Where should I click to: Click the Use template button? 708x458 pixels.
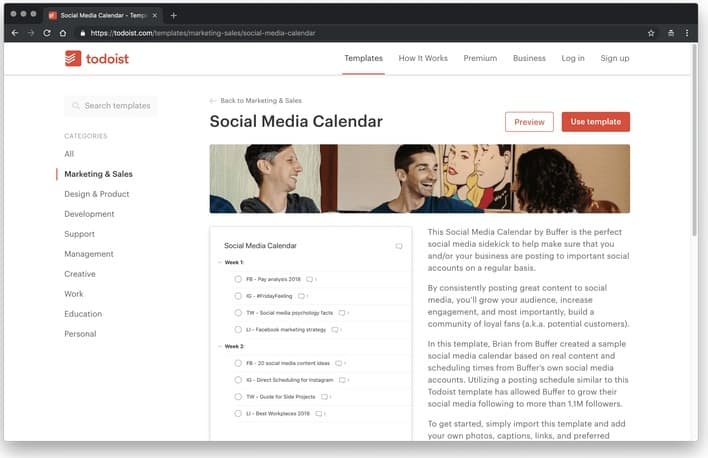pos(596,122)
